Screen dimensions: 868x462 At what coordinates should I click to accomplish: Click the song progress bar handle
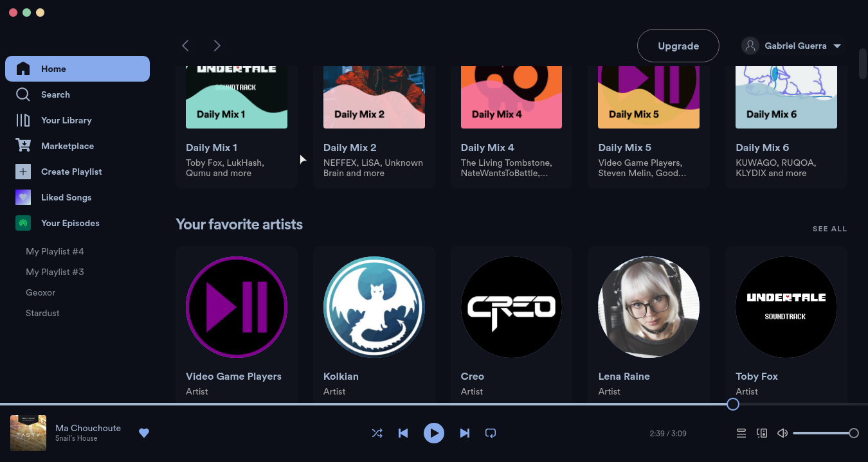click(x=733, y=404)
